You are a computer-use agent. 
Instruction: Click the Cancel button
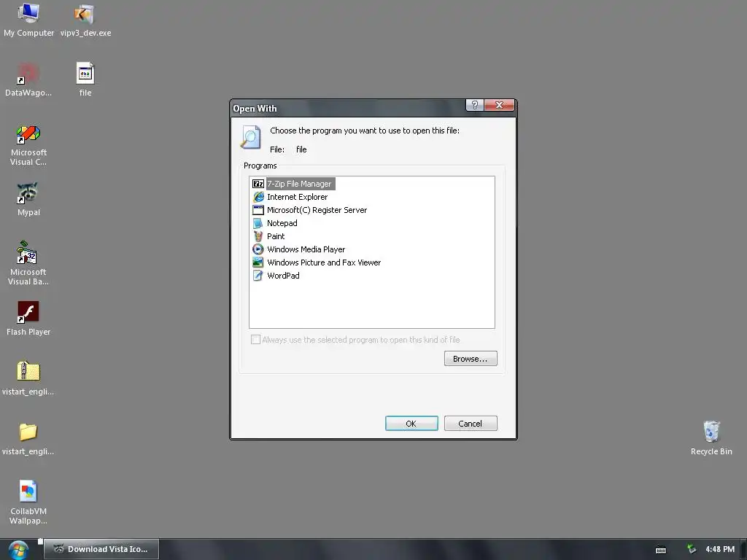pyautogui.click(x=471, y=424)
